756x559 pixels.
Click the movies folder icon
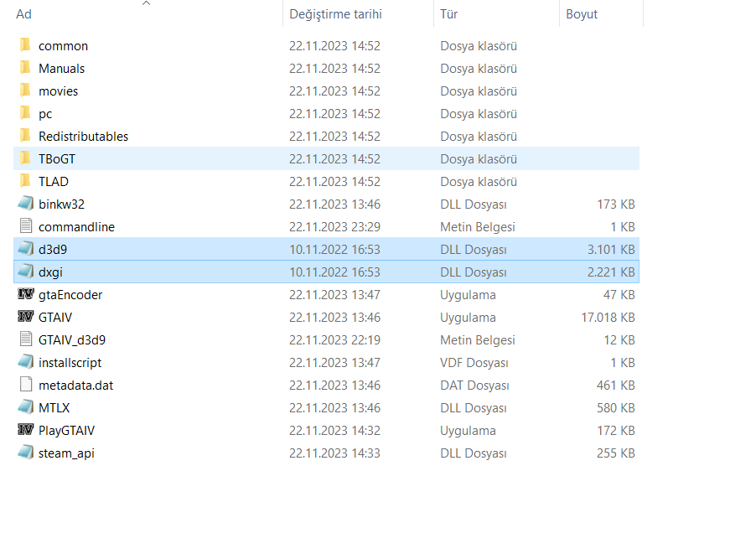(25, 91)
